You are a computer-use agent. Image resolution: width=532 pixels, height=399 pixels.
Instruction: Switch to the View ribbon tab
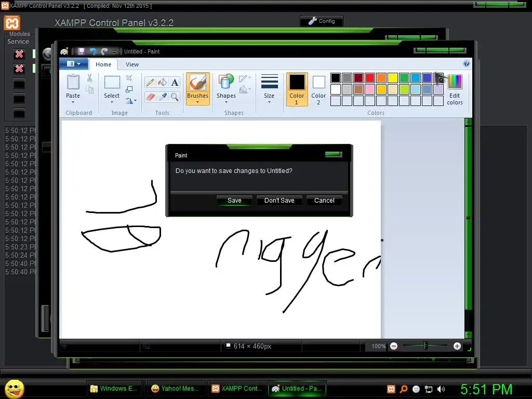[x=132, y=64]
